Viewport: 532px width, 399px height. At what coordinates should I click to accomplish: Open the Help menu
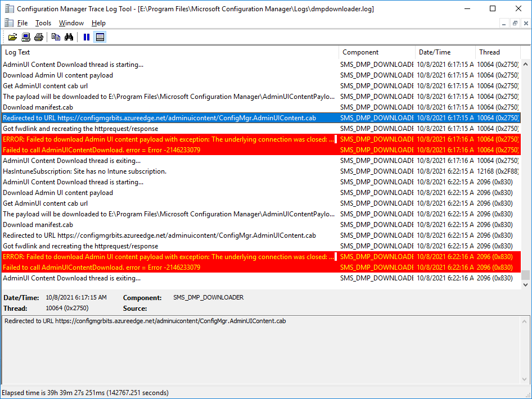(98, 23)
